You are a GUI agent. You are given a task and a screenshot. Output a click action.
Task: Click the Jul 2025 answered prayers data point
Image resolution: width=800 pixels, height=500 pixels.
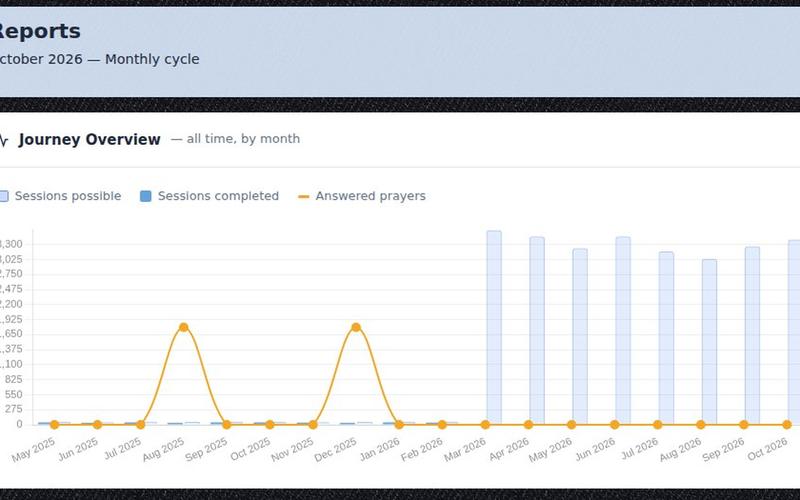click(140, 424)
